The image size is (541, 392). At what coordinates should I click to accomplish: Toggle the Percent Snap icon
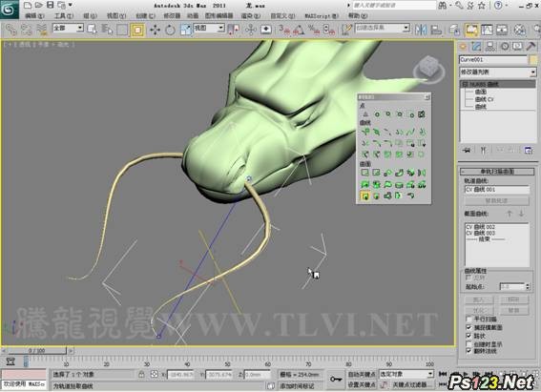click(x=314, y=30)
